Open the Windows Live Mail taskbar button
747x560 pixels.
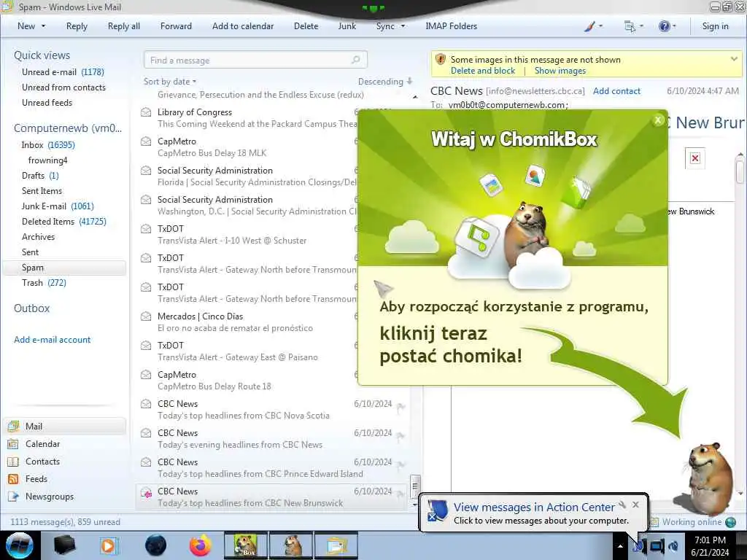336,545
